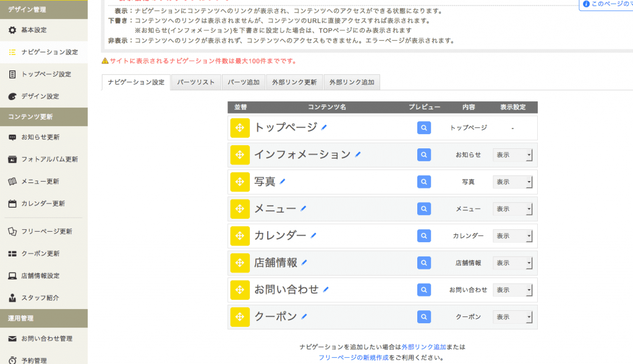
Task: Open the display dropdown for インフォメーション
Action: coord(512,155)
